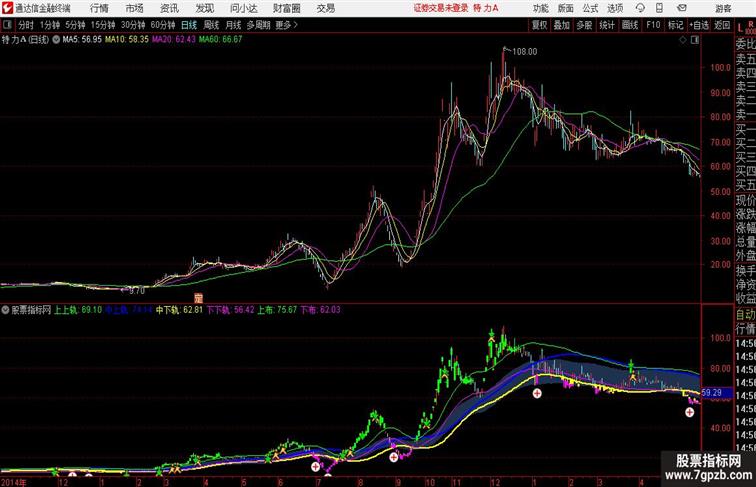Open the 资讯 menu

169,8
